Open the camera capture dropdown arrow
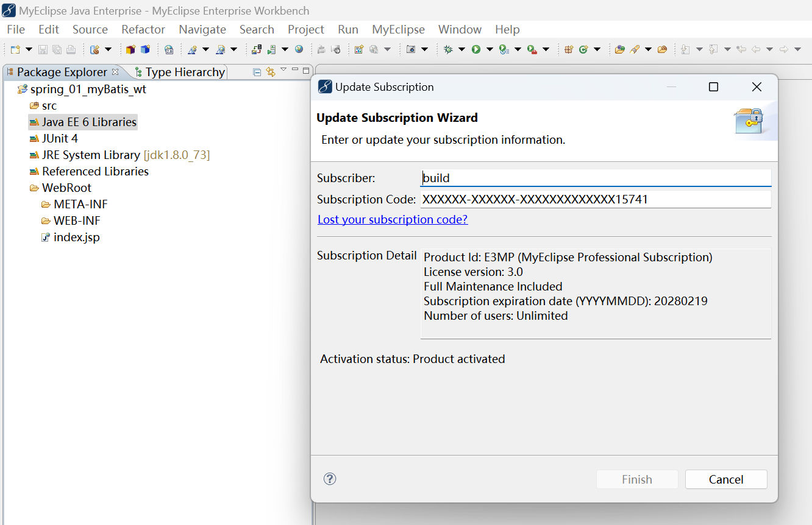 click(x=424, y=49)
